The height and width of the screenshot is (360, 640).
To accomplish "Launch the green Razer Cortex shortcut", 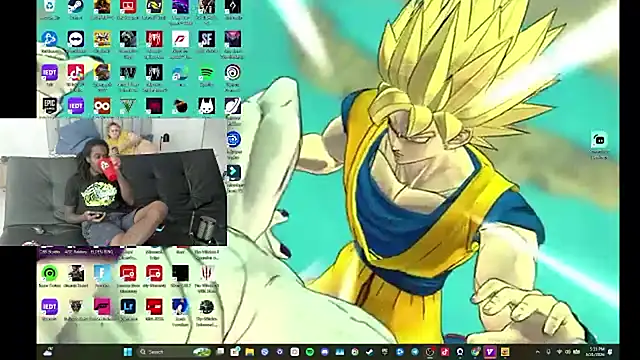I will [x=49, y=273].
